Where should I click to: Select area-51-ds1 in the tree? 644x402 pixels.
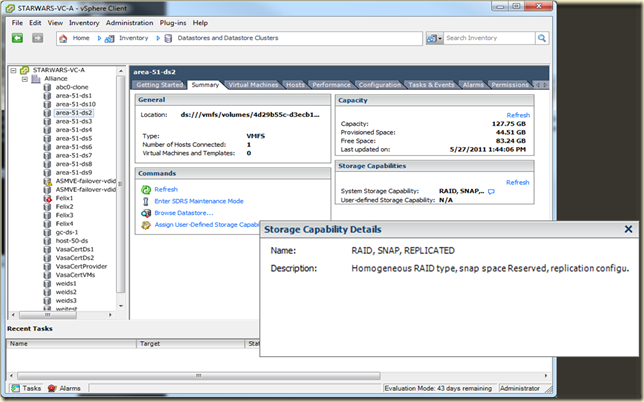[74, 96]
